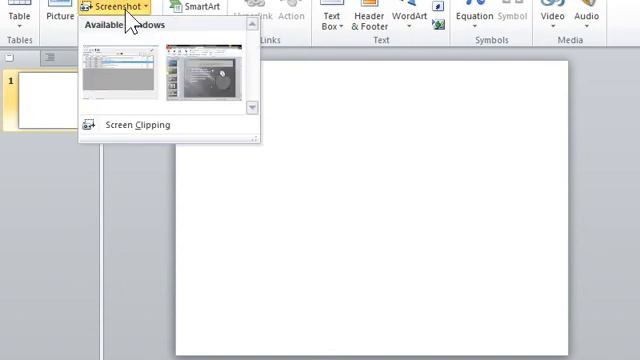Click the gallery resize grip handle
This screenshot has width=640, height=360.
254,139
